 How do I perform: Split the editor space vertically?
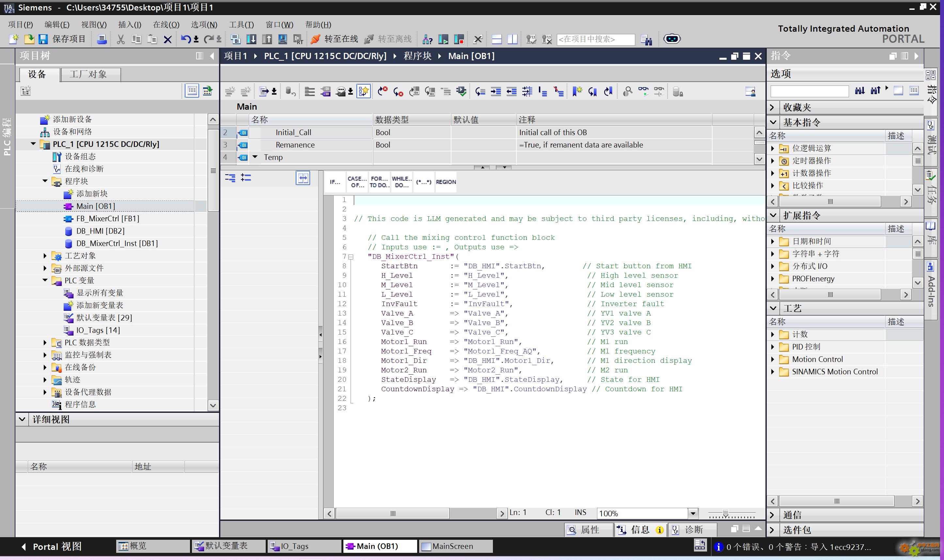(512, 39)
